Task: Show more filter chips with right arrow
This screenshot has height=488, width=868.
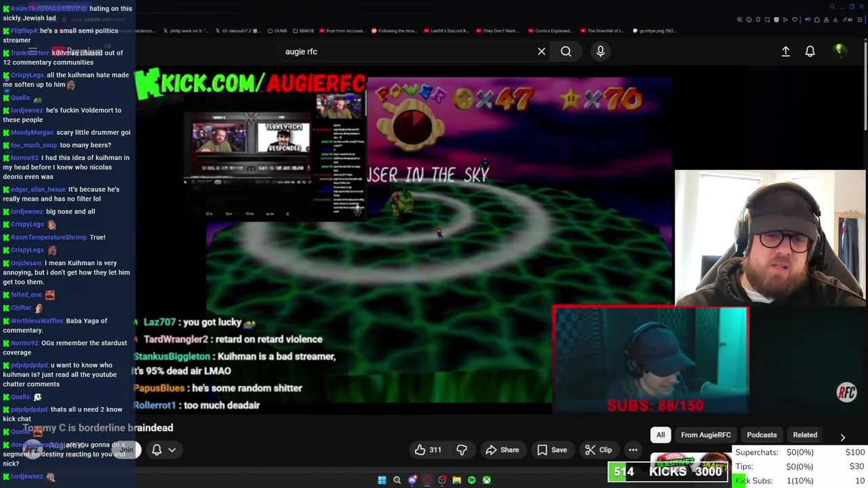Action: point(842,437)
